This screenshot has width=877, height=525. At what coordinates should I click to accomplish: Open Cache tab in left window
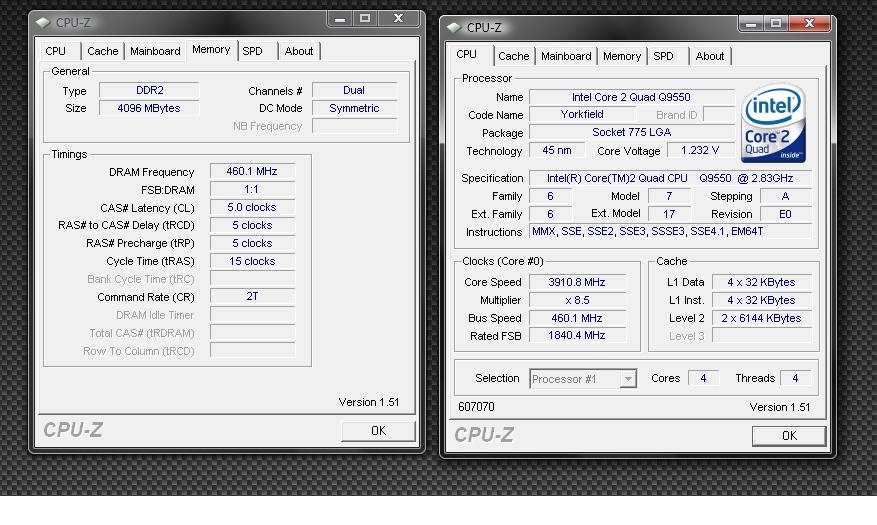tap(102, 51)
